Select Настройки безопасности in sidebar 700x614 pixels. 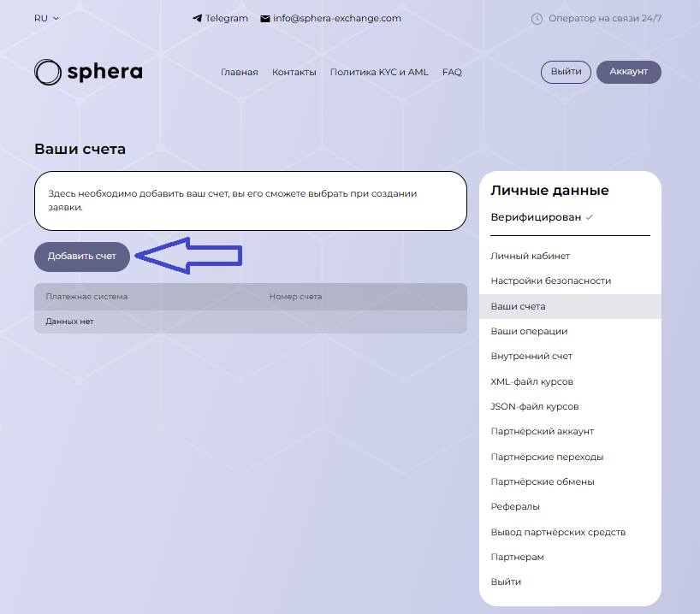pos(550,280)
